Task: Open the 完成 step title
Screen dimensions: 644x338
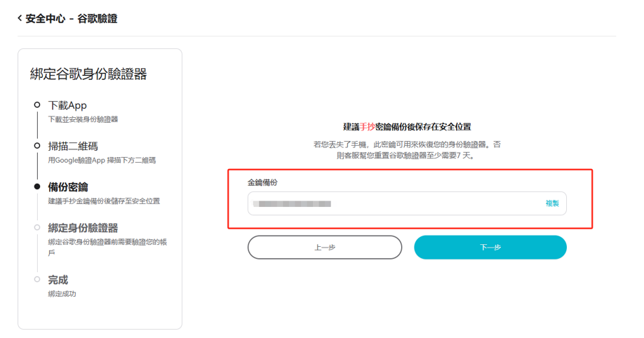Action: [x=58, y=280]
